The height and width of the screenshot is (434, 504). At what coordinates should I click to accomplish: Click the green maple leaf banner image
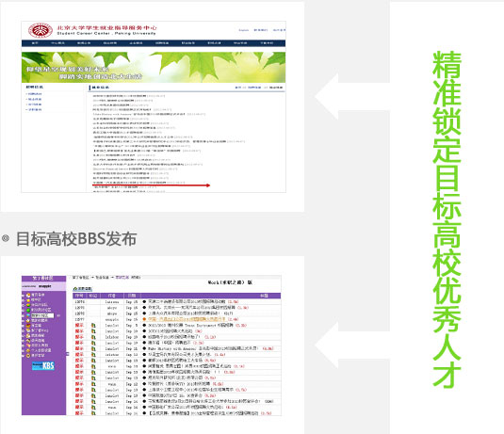click(154, 67)
